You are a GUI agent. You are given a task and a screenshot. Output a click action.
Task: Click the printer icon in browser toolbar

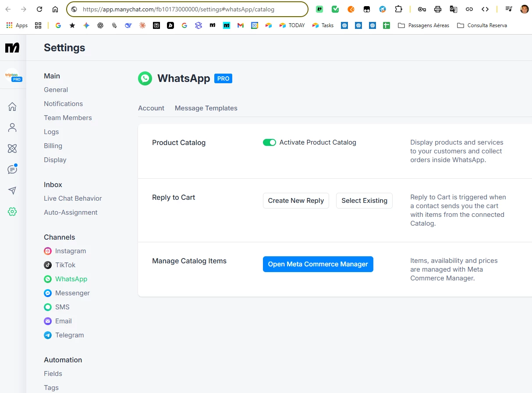(x=438, y=9)
